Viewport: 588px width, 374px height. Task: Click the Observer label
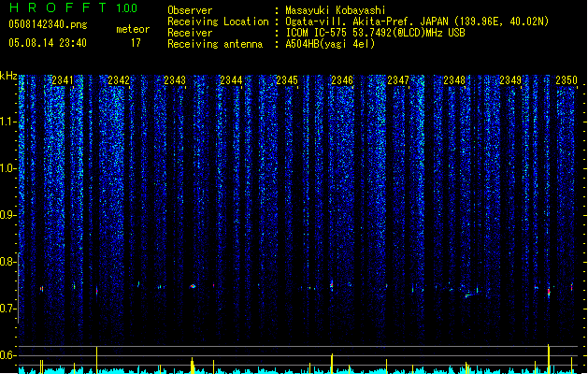pos(190,10)
